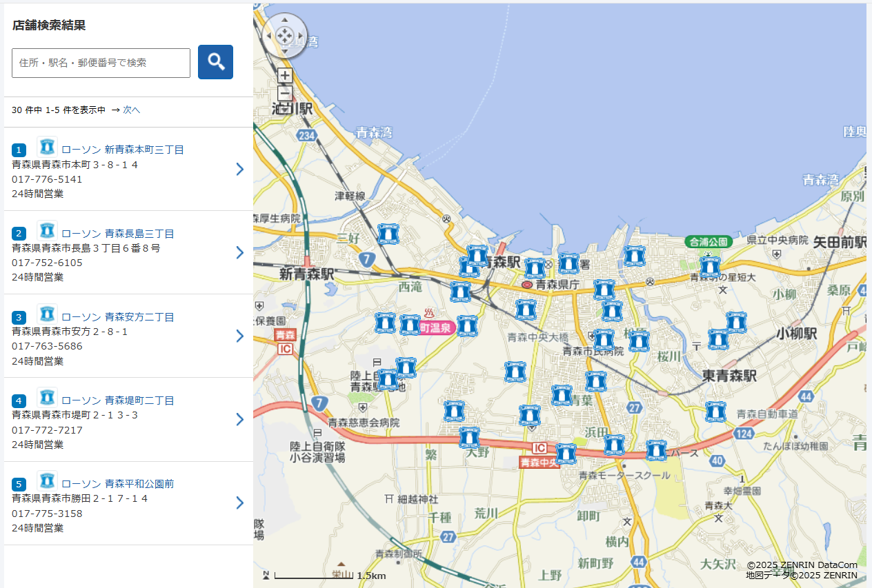
Task: Open the ローソン 新青森本町三丁目 store link
Action: [123, 150]
